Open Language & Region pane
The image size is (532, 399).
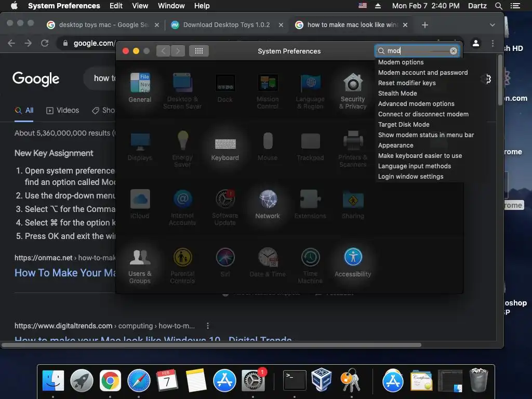pos(310,91)
